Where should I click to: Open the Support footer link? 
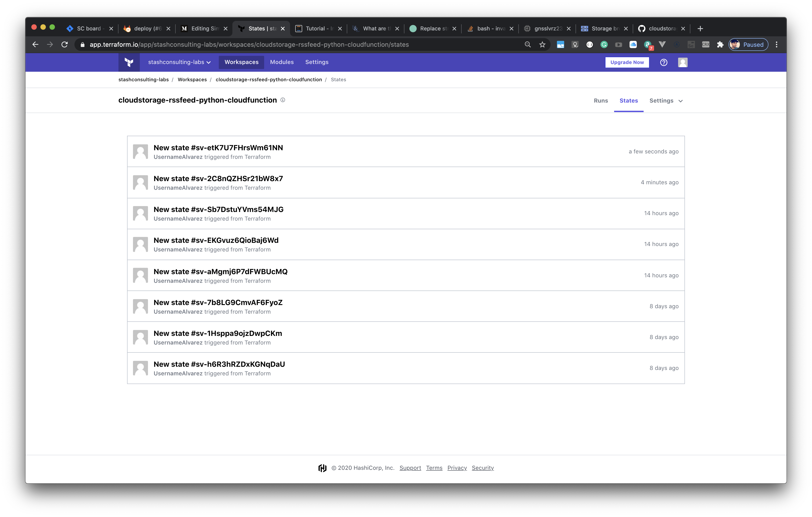pyautogui.click(x=410, y=468)
